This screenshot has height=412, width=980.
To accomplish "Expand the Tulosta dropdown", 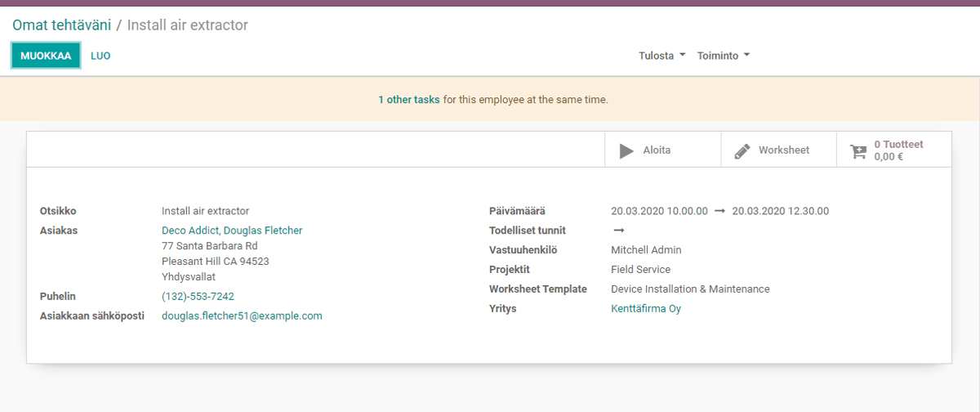I will [x=661, y=56].
